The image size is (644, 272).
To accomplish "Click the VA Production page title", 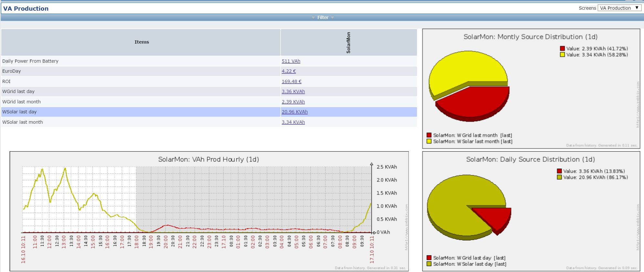I will click(26, 8).
